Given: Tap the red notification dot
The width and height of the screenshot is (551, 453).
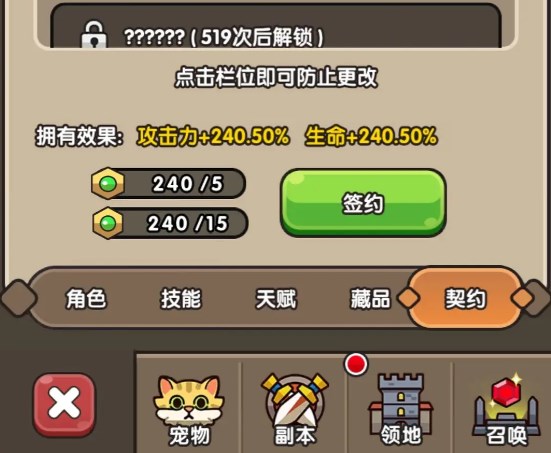Looking at the screenshot, I should pos(356,364).
